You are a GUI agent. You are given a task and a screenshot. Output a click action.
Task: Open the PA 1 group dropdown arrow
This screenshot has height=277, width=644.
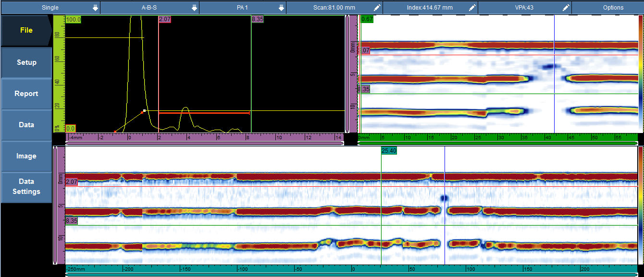click(281, 8)
